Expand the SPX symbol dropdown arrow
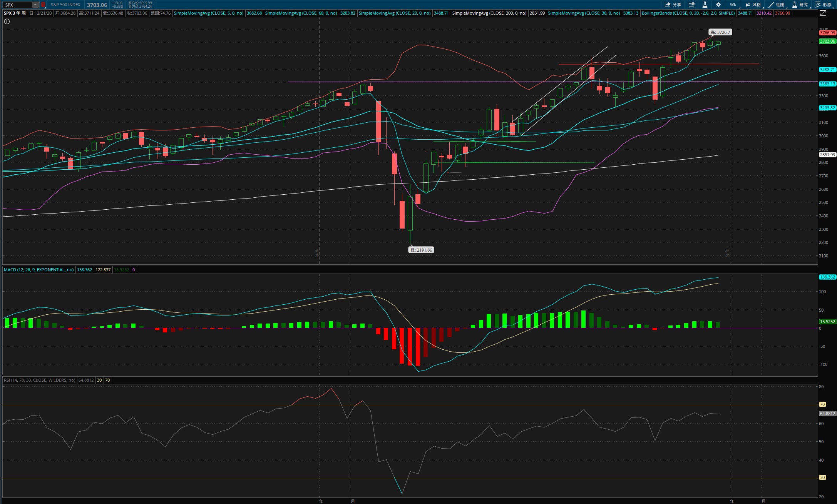The height and width of the screenshot is (504, 837). [35, 5]
